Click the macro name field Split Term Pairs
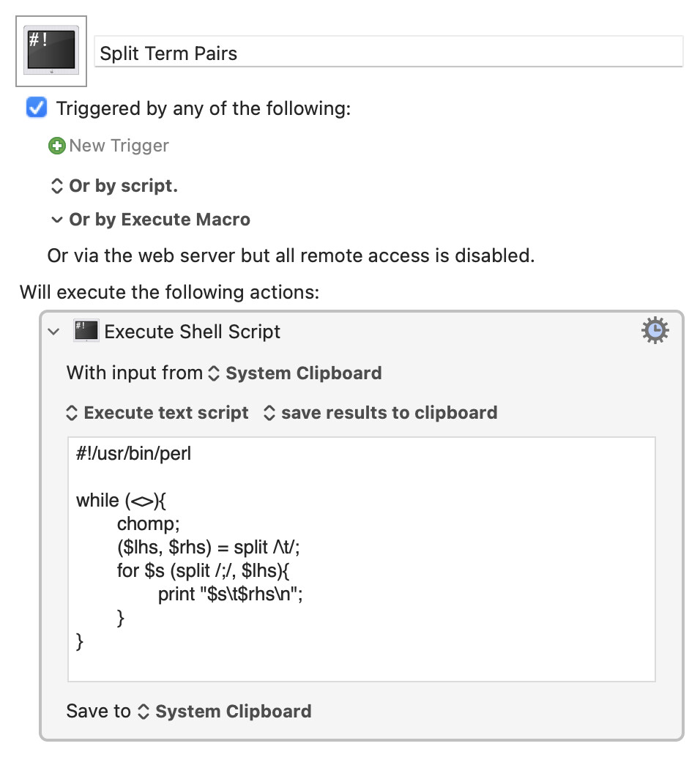This screenshot has height=757, width=700. (x=389, y=52)
